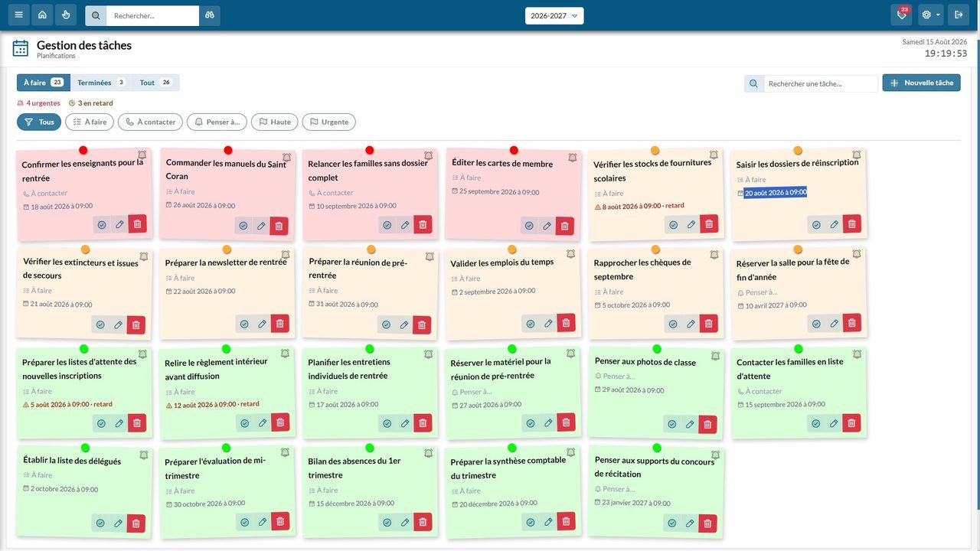Image resolution: width=980 pixels, height=551 pixels.
Task: Switch to the 'Tout' tab
Action: 155,83
